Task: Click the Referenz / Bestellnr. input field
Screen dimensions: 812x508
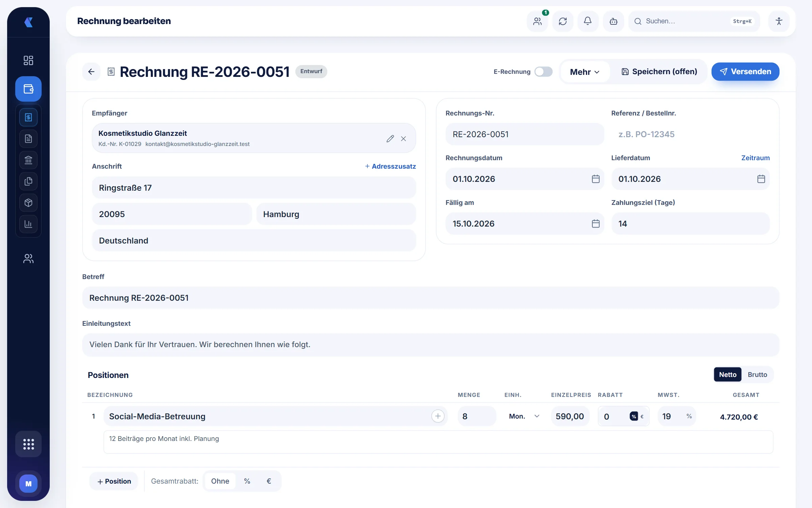Action: [x=690, y=134]
